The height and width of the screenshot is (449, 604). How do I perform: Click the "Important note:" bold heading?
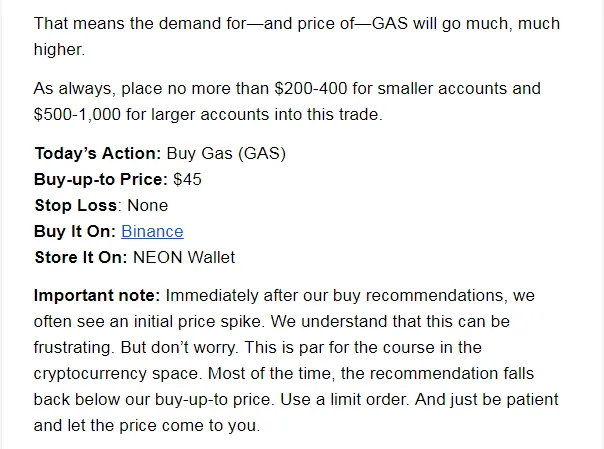(x=97, y=296)
